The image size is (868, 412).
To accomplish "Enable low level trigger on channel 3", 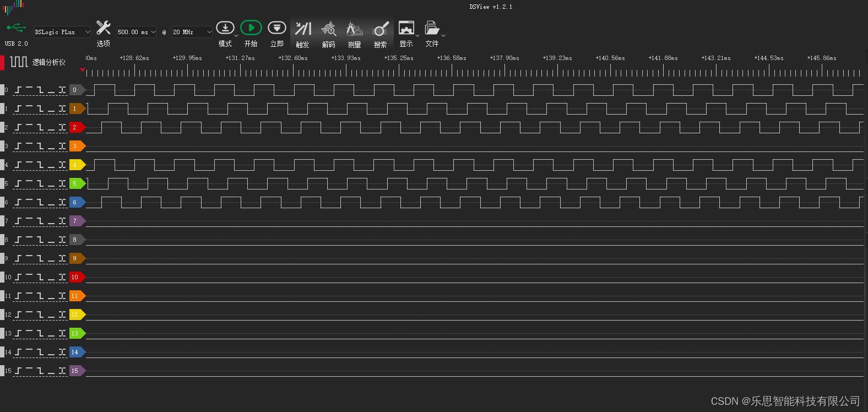I will pos(51,146).
